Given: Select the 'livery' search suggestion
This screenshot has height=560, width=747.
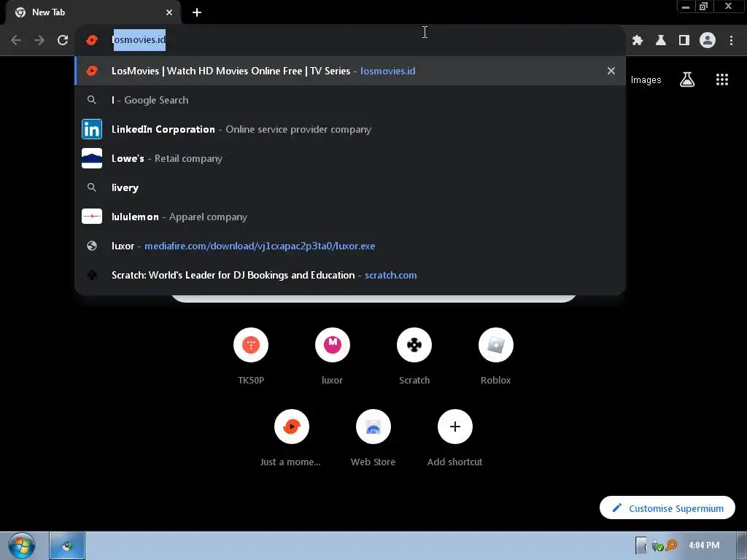Looking at the screenshot, I should click(350, 187).
